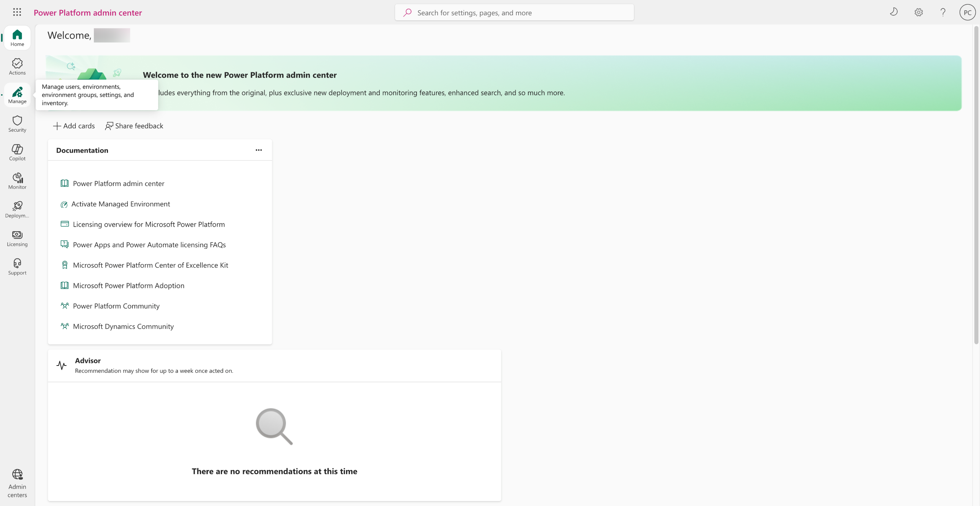Go to Actions in sidebar

tap(17, 67)
